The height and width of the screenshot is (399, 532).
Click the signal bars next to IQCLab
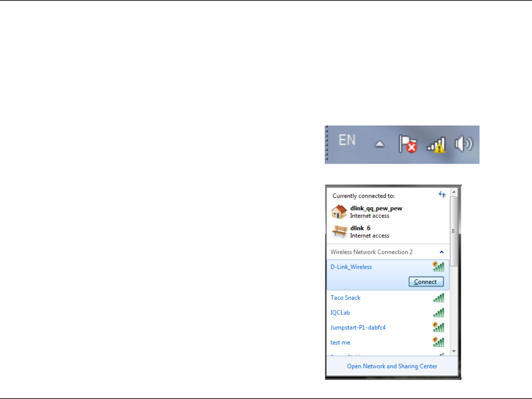click(x=439, y=313)
